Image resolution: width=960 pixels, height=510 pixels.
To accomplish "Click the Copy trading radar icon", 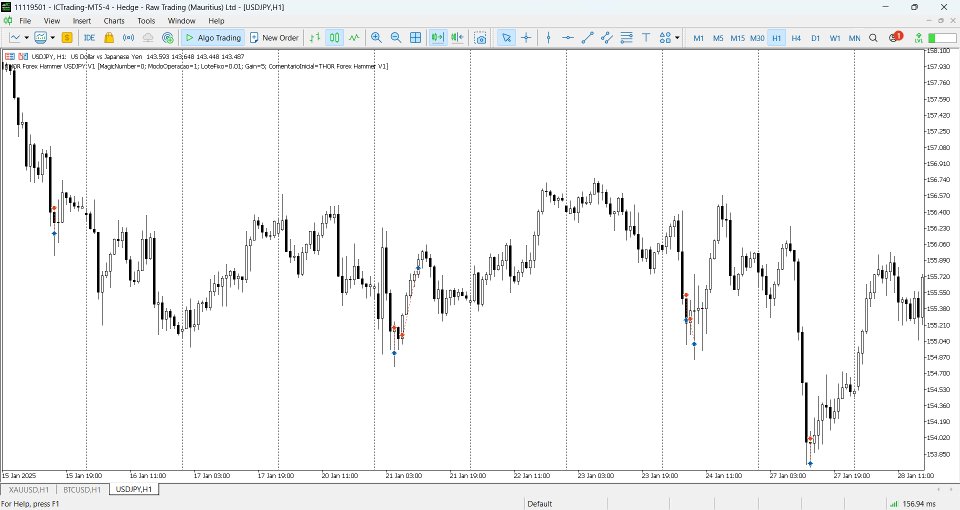I will point(168,37).
